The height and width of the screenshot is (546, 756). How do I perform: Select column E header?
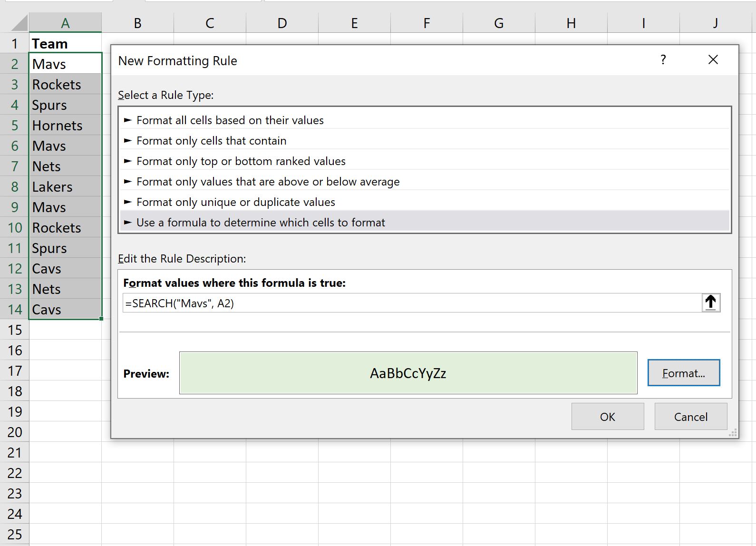(354, 23)
